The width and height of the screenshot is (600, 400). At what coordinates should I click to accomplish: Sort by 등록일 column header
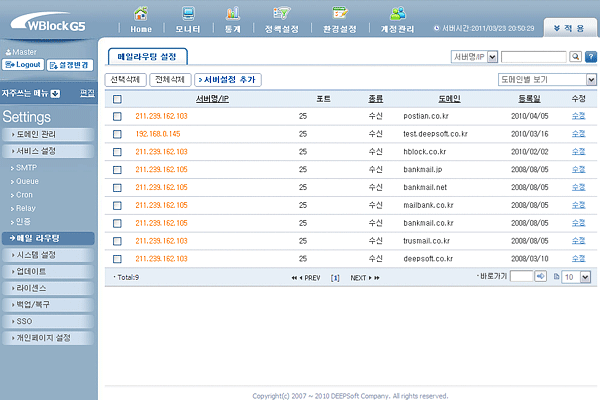530,99
